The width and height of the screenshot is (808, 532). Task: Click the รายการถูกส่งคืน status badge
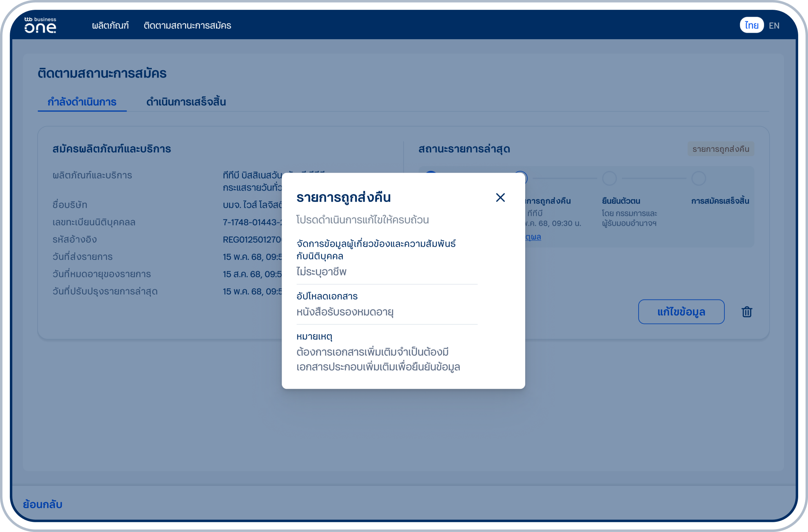pyautogui.click(x=720, y=149)
